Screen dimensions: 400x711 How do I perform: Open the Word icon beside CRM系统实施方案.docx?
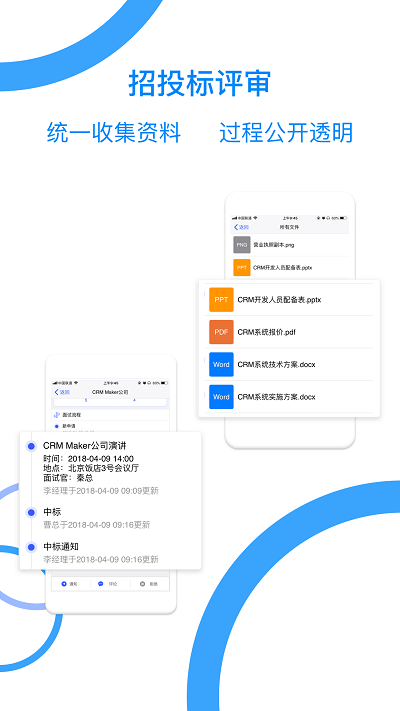pos(221,397)
